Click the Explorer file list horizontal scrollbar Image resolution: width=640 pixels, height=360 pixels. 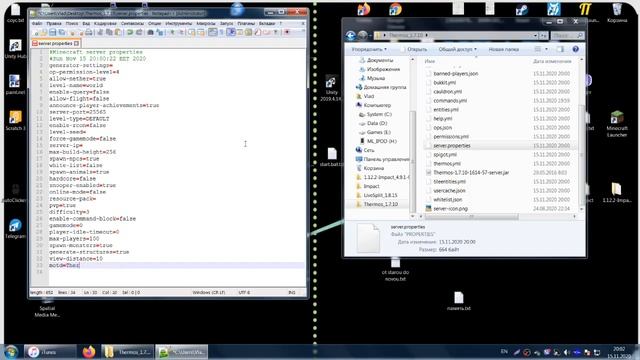pos(471,217)
